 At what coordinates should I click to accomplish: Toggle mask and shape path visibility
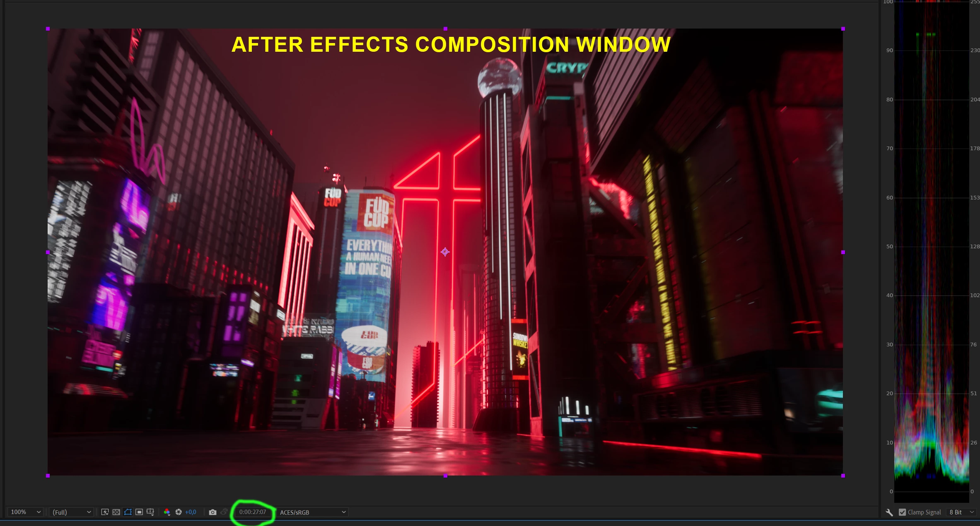pyautogui.click(x=128, y=512)
